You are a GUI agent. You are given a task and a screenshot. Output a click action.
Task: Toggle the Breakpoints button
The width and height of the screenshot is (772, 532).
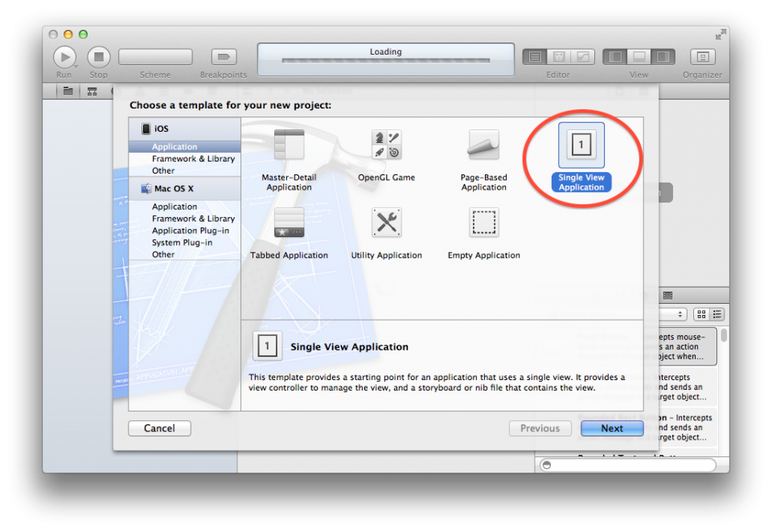coord(224,57)
